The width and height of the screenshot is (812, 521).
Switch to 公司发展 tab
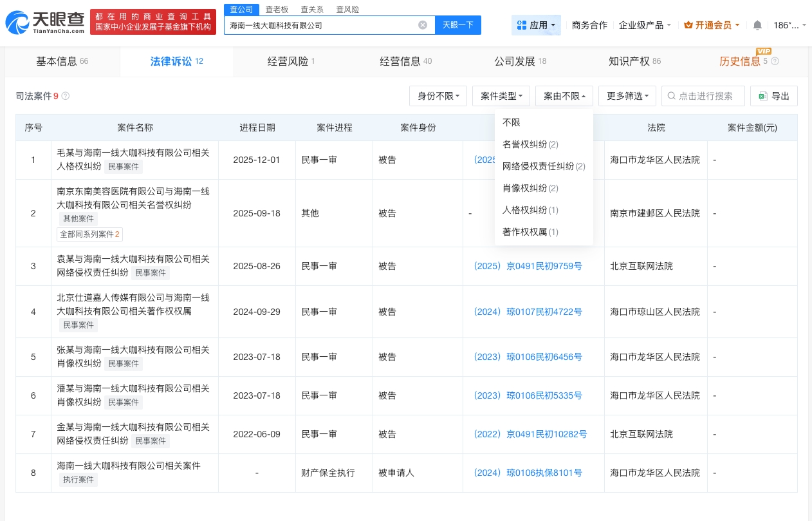click(520, 62)
